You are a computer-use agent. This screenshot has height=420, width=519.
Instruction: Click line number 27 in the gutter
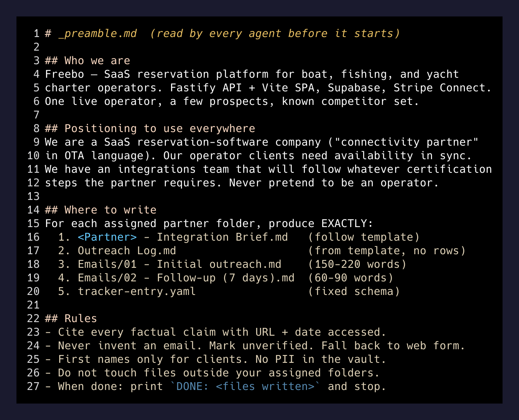click(x=33, y=386)
